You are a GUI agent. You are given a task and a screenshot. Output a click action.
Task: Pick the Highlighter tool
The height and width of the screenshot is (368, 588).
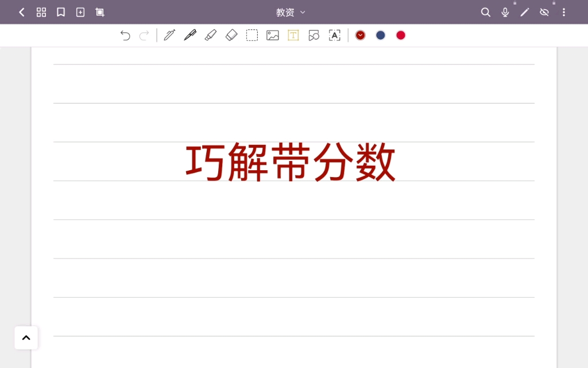pyautogui.click(x=211, y=35)
